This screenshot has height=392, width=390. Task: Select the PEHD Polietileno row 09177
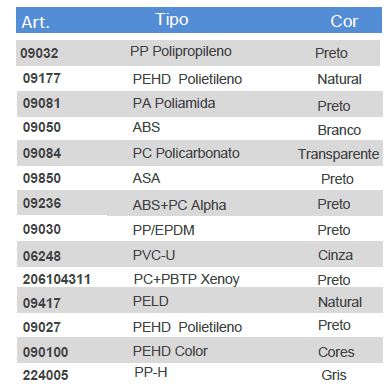(200, 79)
